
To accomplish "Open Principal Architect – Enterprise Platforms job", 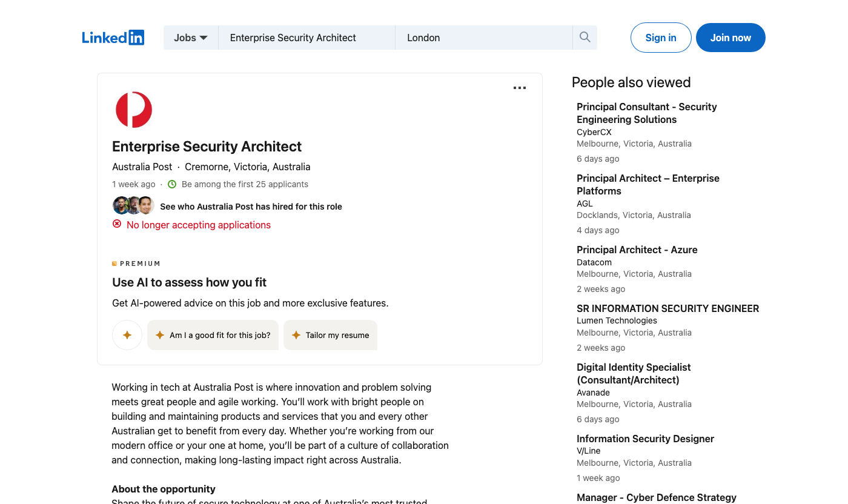I will click(648, 185).
